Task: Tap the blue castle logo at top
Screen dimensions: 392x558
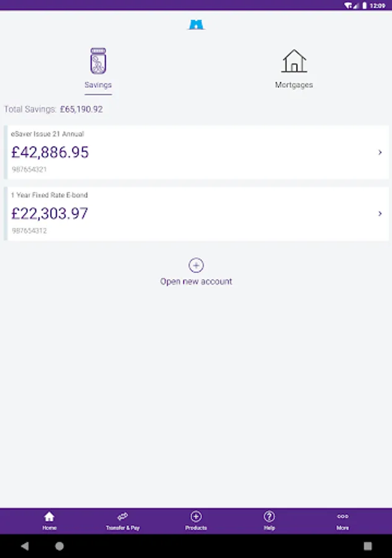Action: (196, 25)
